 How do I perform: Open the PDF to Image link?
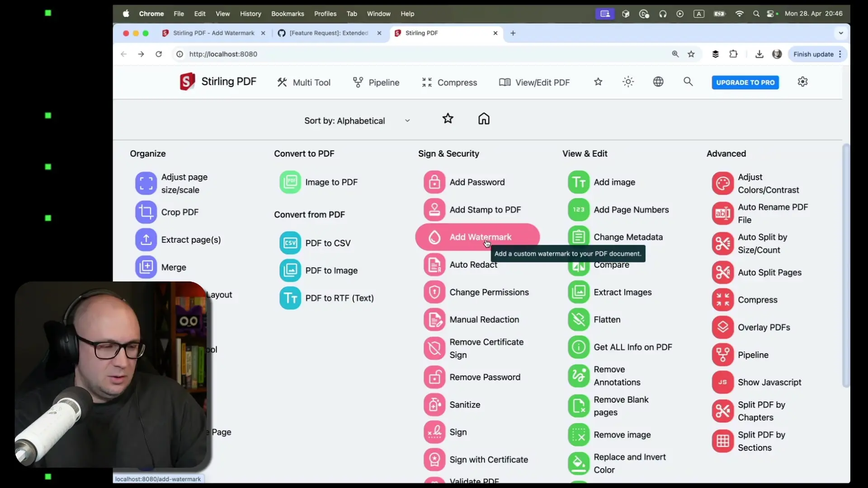coord(331,271)
